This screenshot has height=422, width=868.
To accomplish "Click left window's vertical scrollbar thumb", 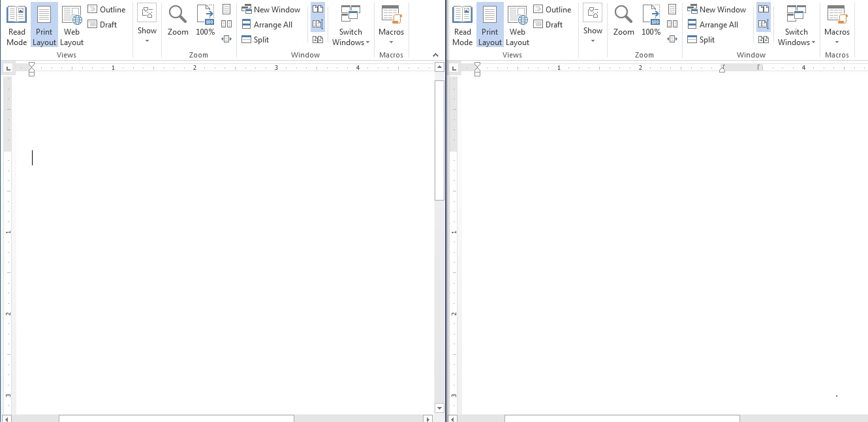I will coord(439,140).
